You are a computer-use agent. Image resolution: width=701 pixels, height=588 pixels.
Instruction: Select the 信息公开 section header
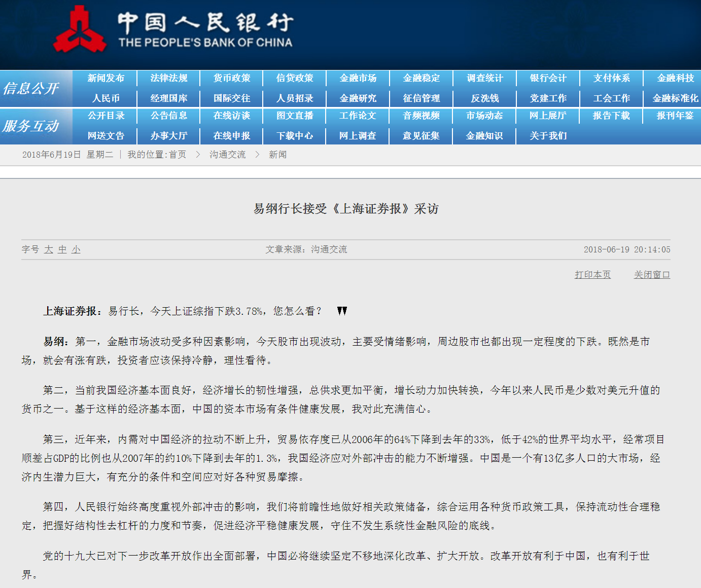point(31,89)
